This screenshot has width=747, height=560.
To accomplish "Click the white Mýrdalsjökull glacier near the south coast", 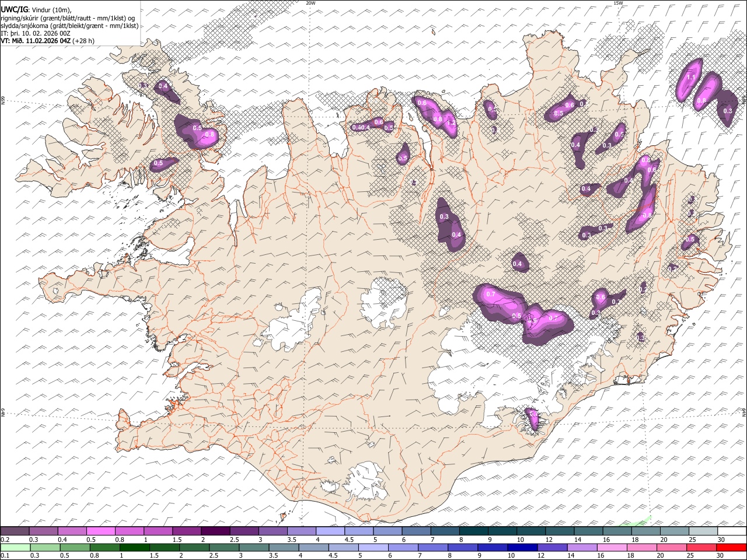I will pos(366,482).
